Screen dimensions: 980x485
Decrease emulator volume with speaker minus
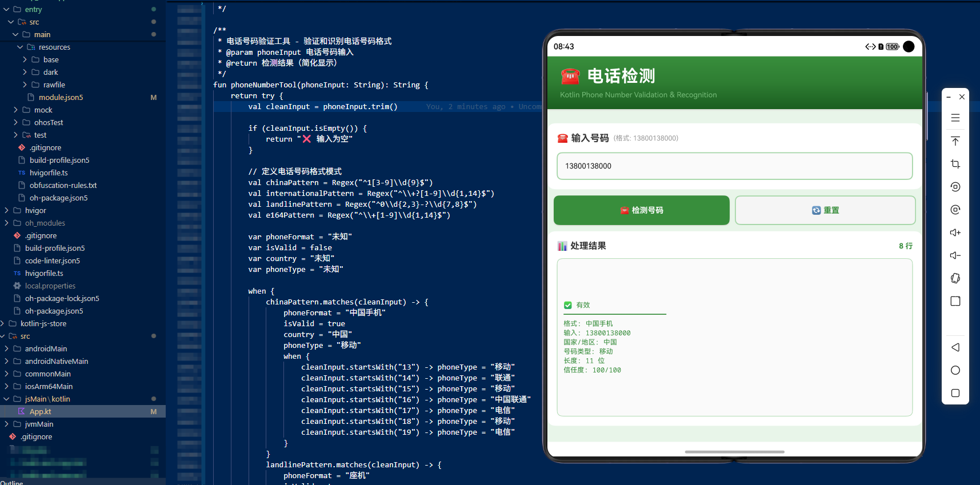pyautogui.click(x=955, y=255)
